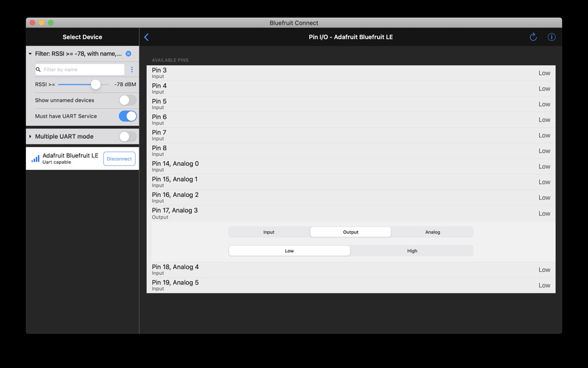Adjust the RSSI threshold slider knob
The image size is (588, 368).
point(95,84)
